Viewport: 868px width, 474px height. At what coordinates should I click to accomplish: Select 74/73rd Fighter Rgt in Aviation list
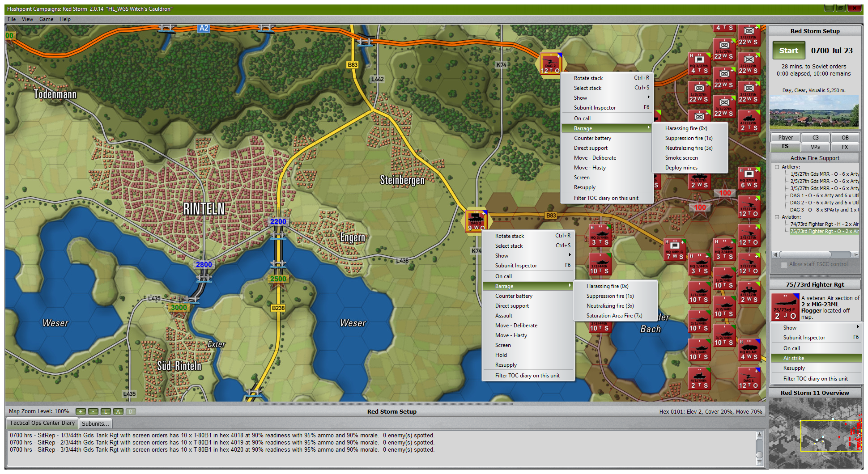[824, 224]
